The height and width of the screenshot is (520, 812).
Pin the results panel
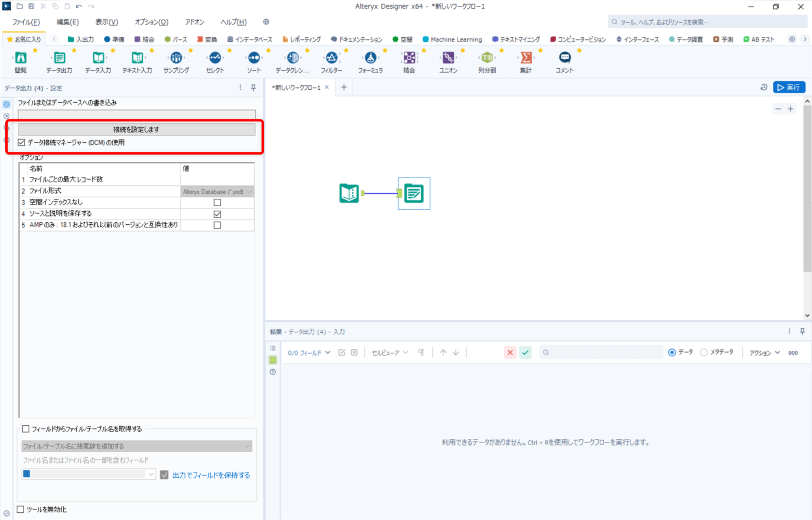point(802,331)
